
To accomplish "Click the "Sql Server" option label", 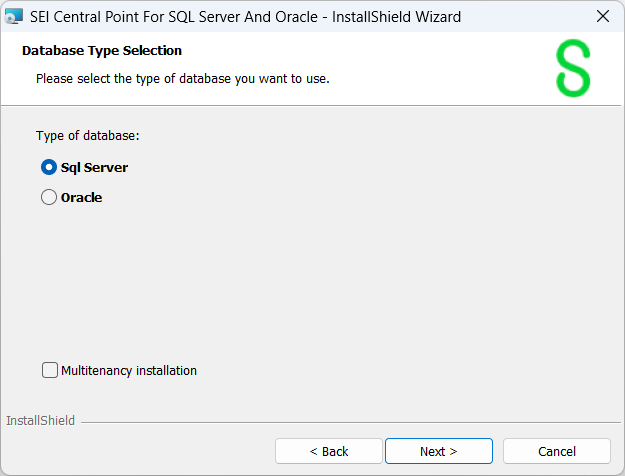I will click(94, 168).
